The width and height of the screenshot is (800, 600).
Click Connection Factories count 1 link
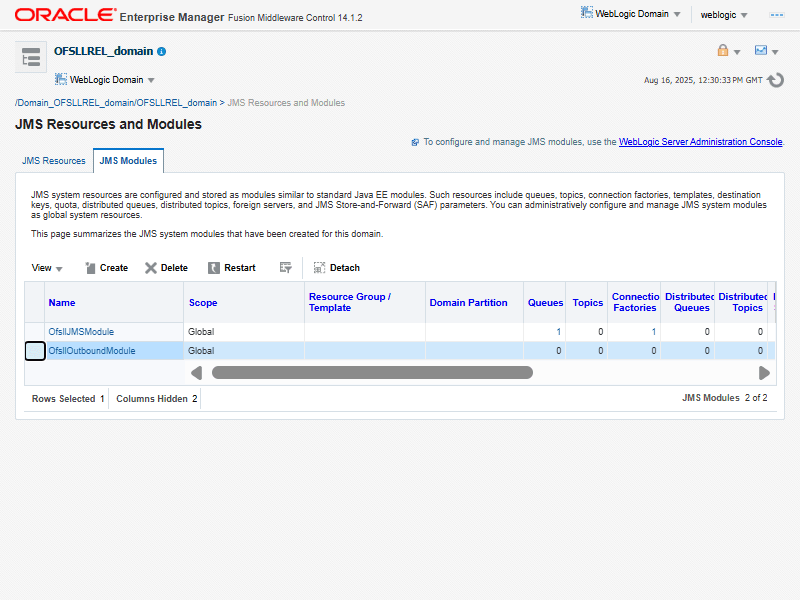[654, 332]
